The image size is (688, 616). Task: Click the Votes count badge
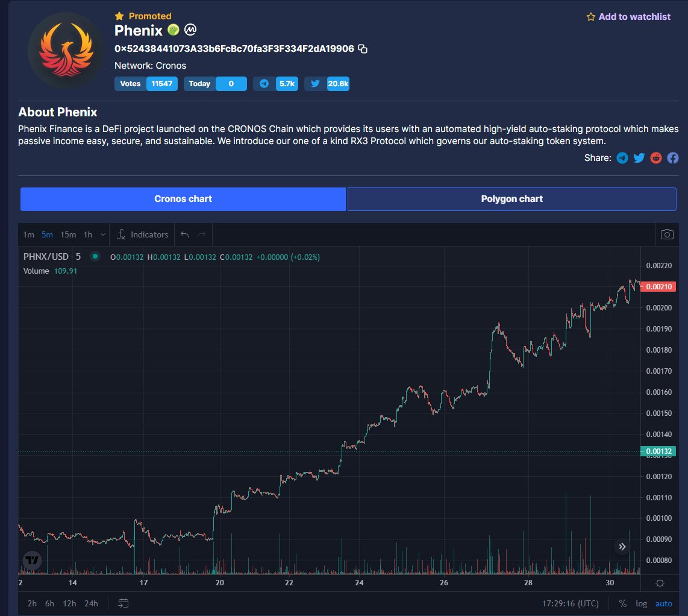coord(161,84)
